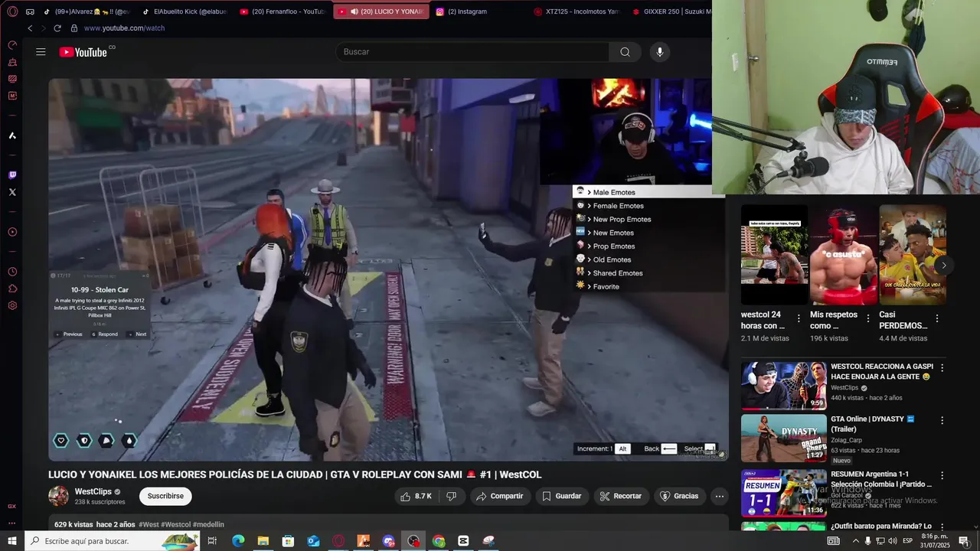Screen dimensions: 980x551
Task: Open YouTube hamburger guide menu
Action: pyautogui.click(x=41, y=52)
